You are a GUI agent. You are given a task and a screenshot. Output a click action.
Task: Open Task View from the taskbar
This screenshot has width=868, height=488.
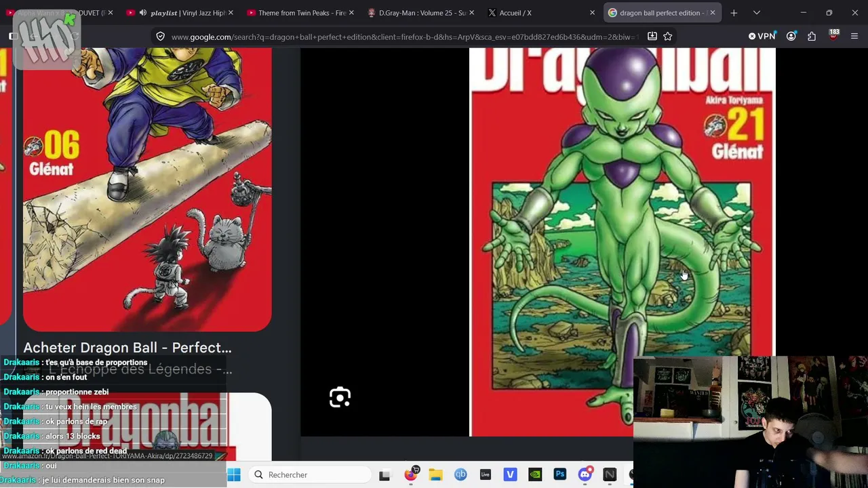point(384,474)
